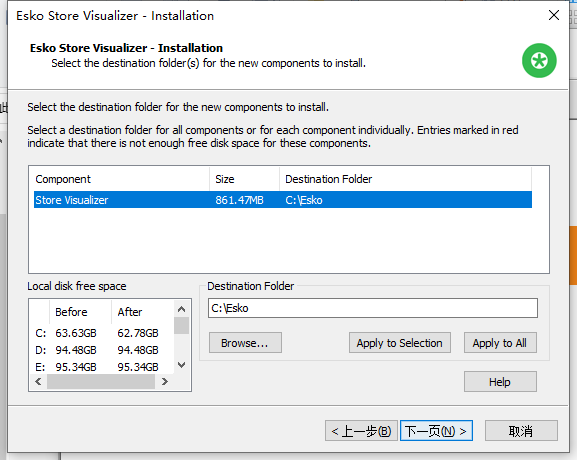Click the disk list right scroll arrow

click(x=164, y=382)
